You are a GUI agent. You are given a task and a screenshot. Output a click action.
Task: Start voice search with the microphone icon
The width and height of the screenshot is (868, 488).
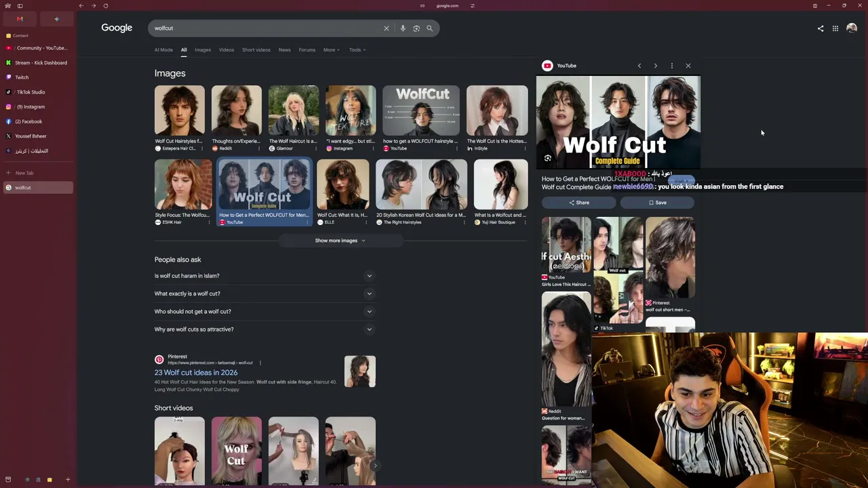[403, 28]
